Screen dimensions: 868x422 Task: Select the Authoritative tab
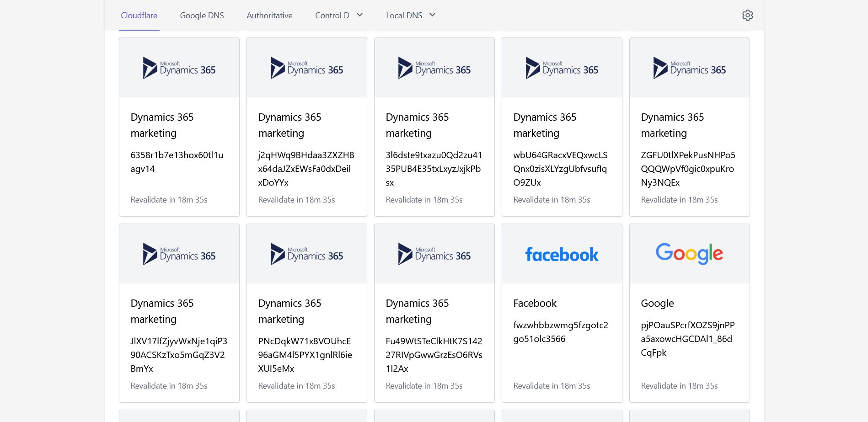click(269, 15)
